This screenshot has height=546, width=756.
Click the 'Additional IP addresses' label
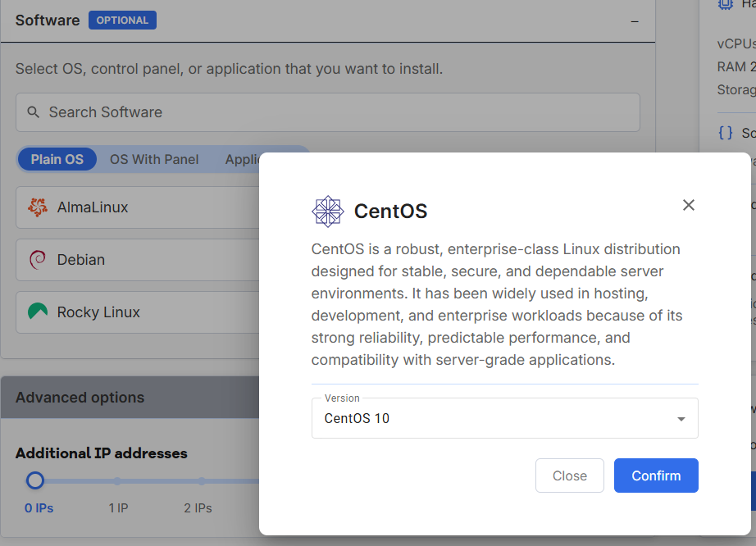click(101, 453)
